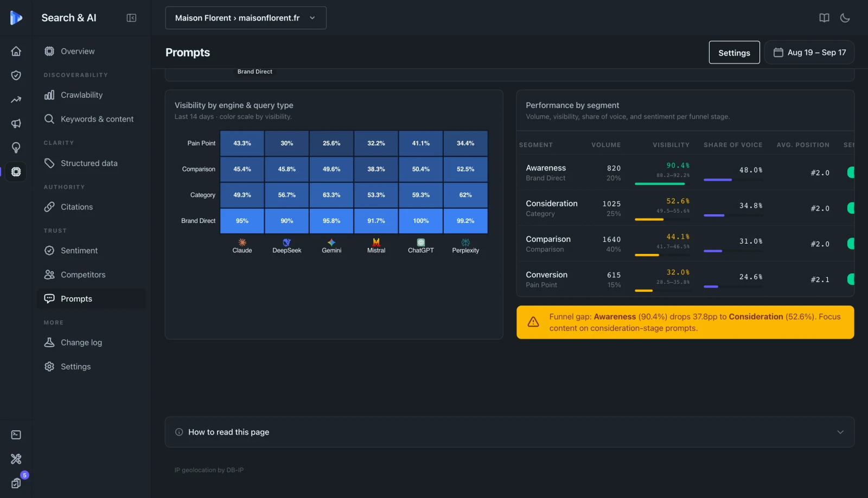The image size is (868, 498).
Task: Open Crawlability in sidebar
Action: coord(91,95)
